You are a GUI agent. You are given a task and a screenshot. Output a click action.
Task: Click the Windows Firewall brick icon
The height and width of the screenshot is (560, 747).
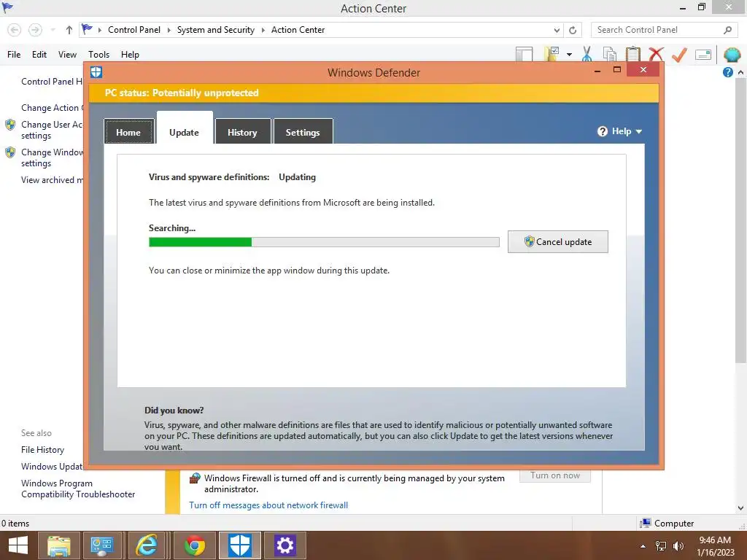tap(194, 478)
